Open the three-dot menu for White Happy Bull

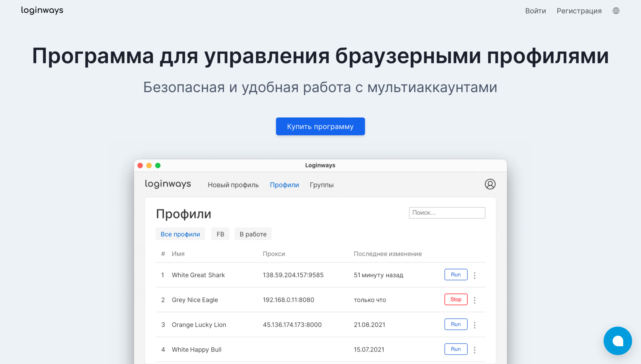click(x=474, y=350)
